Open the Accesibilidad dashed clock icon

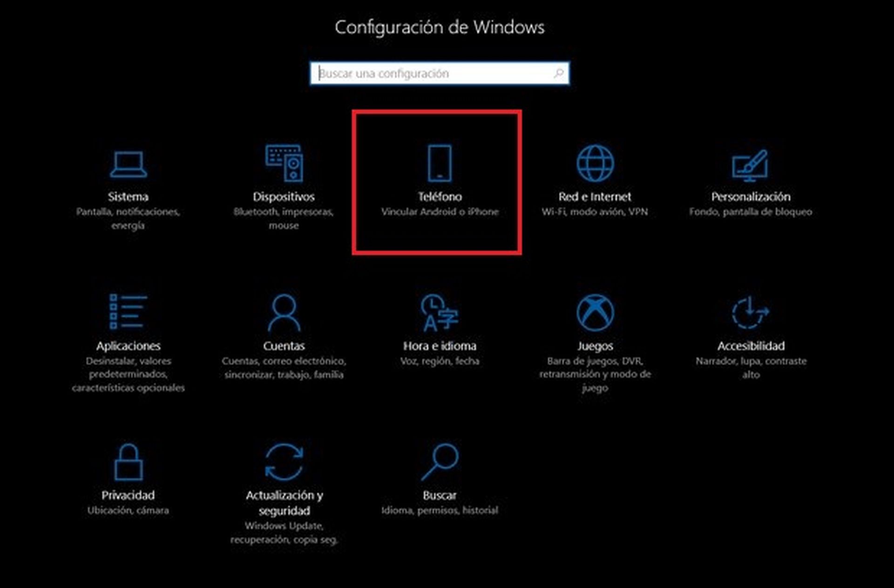(750, 312)
